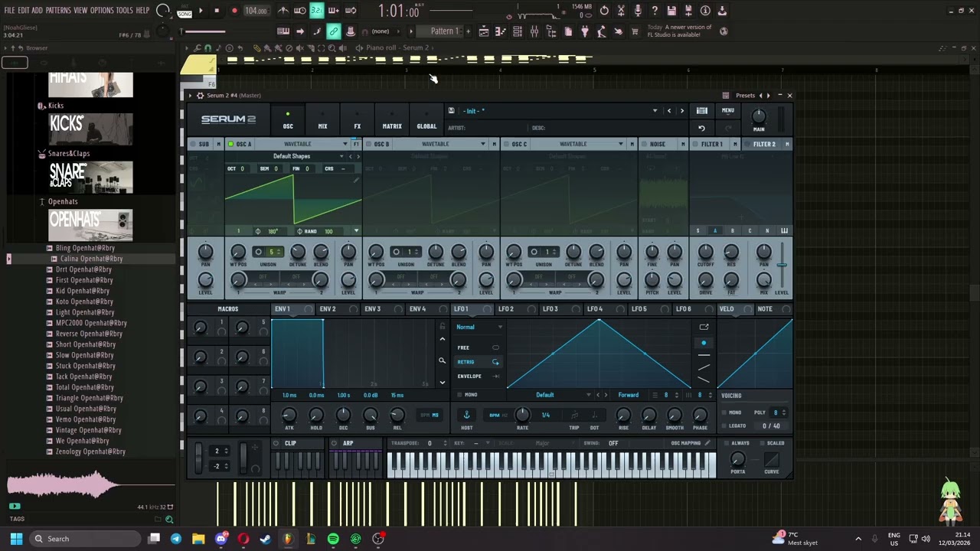
Task: Click the HOST anchor sync icon
Action: [466, 415]
